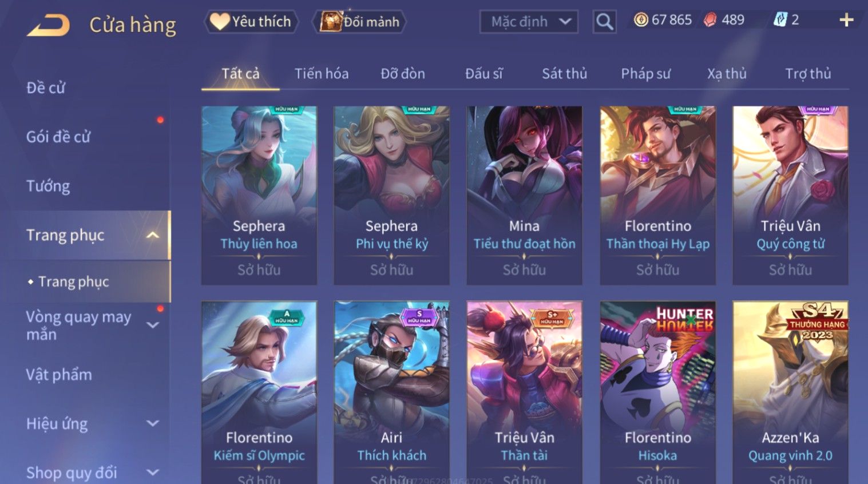This screenshot has height=484, width=868.
Task: Open the Mặc định sort dropdown
Action: (x=529, y=22)
